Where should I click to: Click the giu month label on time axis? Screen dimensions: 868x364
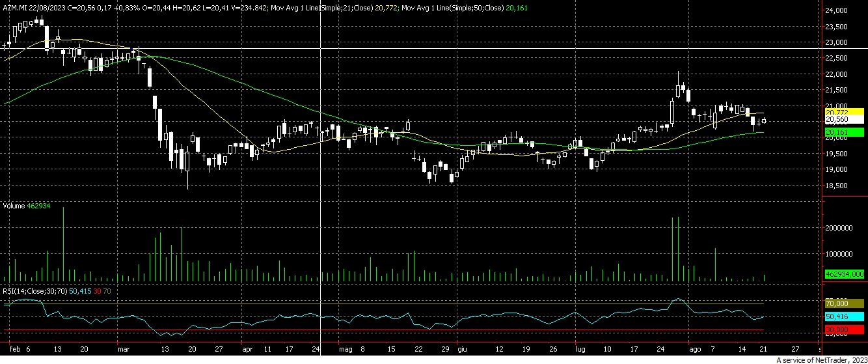coord(462,349)
